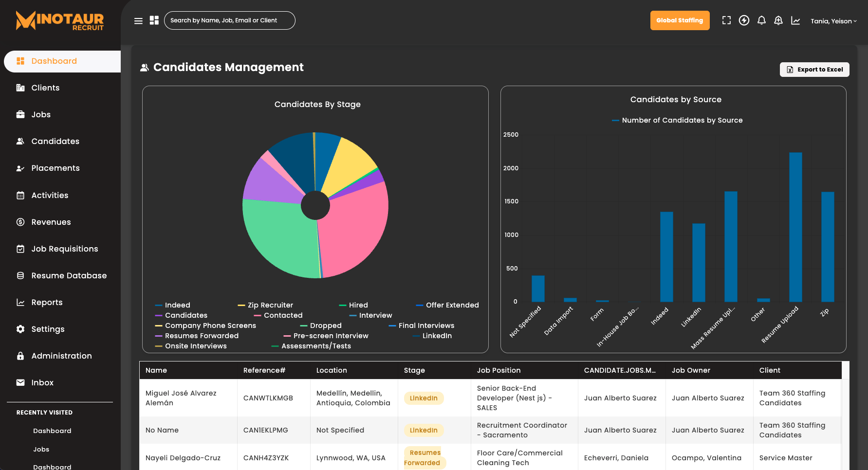Click the Job Requisitions icon

tap(20, 249)
